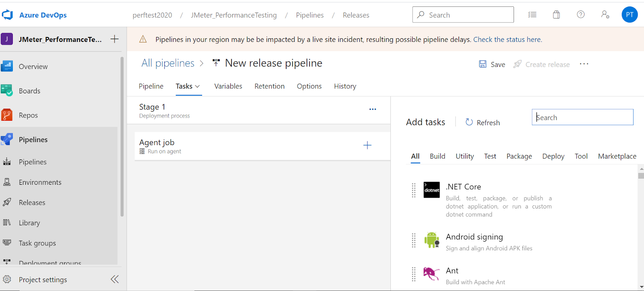Viewport: 644px width, 291px height.
Task: Click the plus icon next to project name
Action: pos(115,39)
